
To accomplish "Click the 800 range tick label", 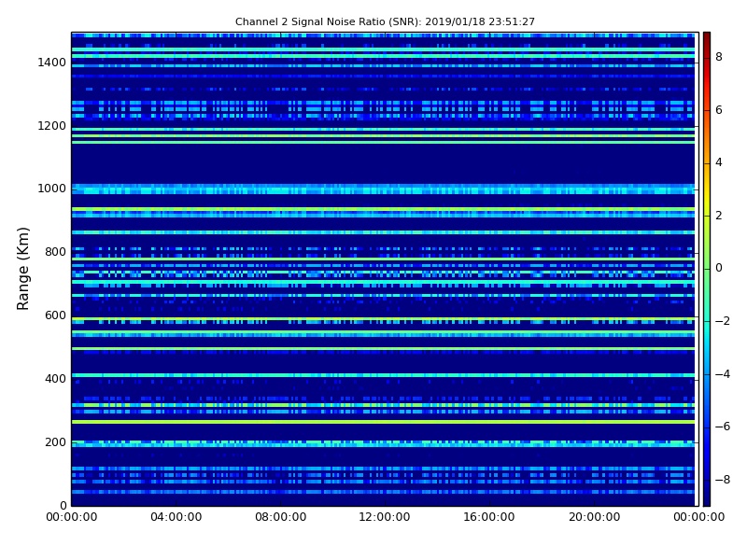I will [x=55, y=252].
